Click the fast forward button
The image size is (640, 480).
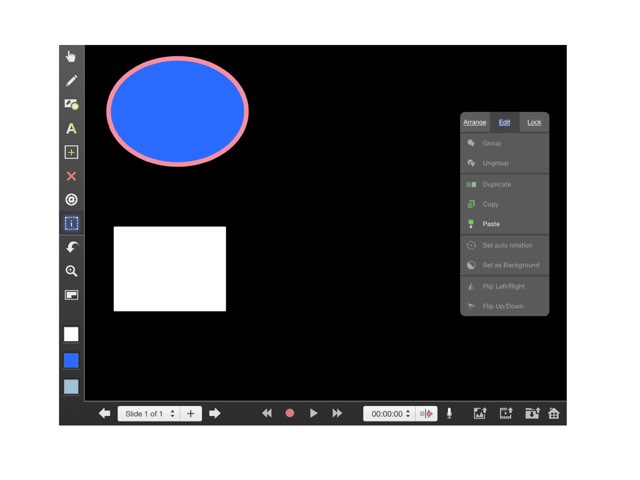tap(337, 413)
